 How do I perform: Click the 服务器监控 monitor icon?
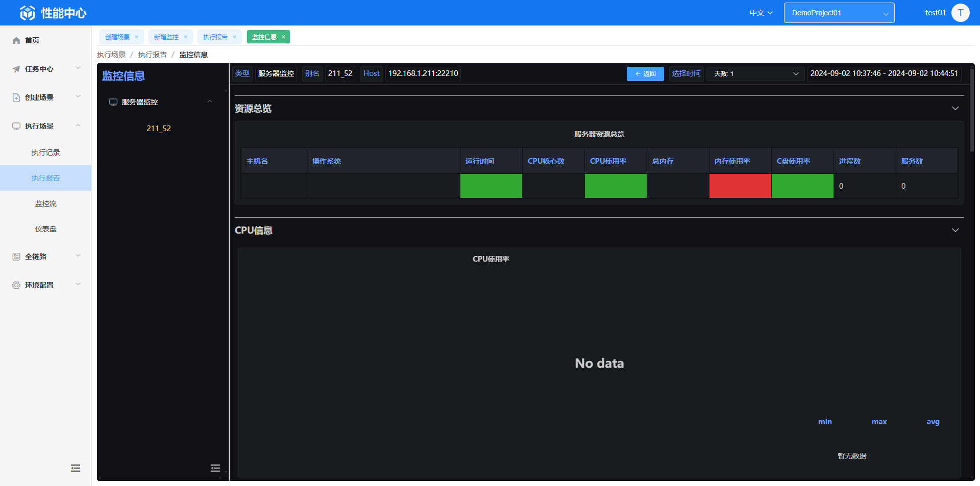(x=113, y=102)
